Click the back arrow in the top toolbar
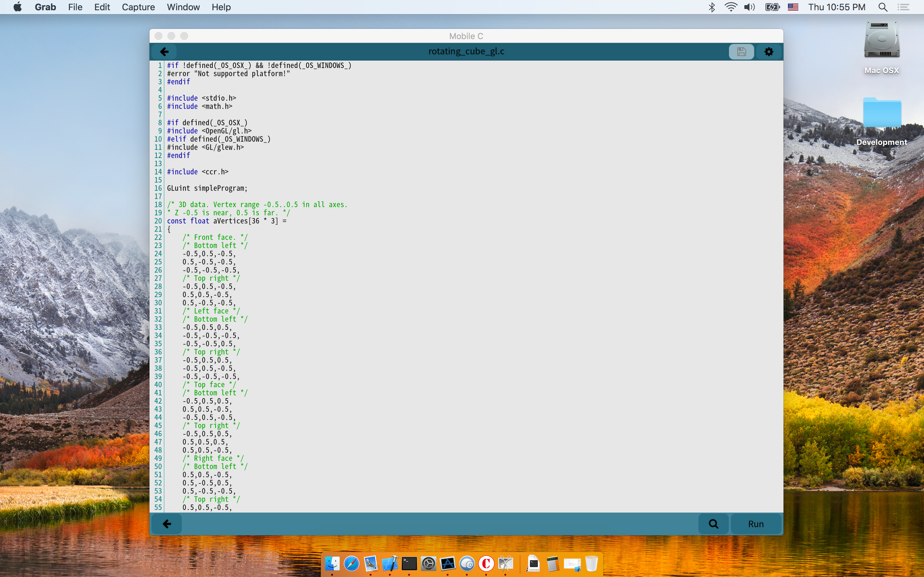This screenshot has height=577, width=924. [x=164, y=52]
